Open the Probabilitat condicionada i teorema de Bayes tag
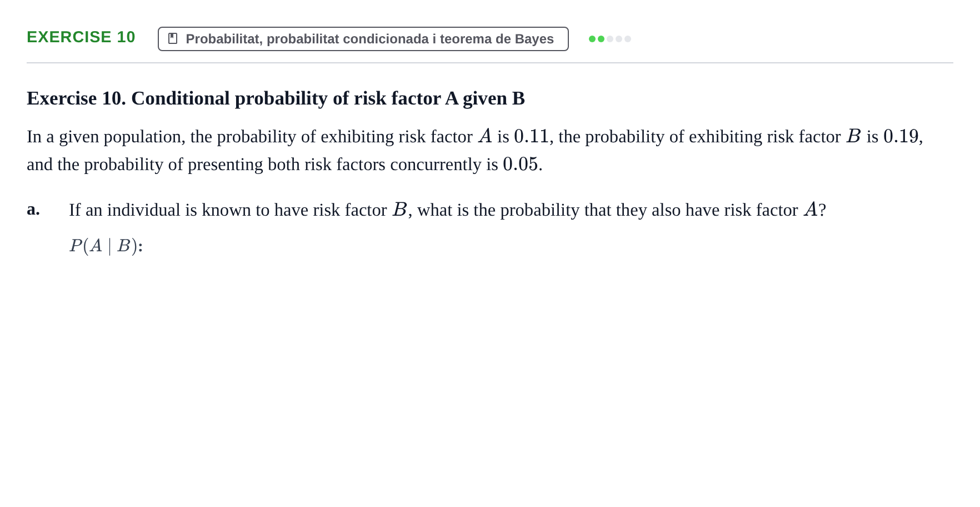Viewport: 980px width, 507px height. pyautogui.click(x=363, y=39)
